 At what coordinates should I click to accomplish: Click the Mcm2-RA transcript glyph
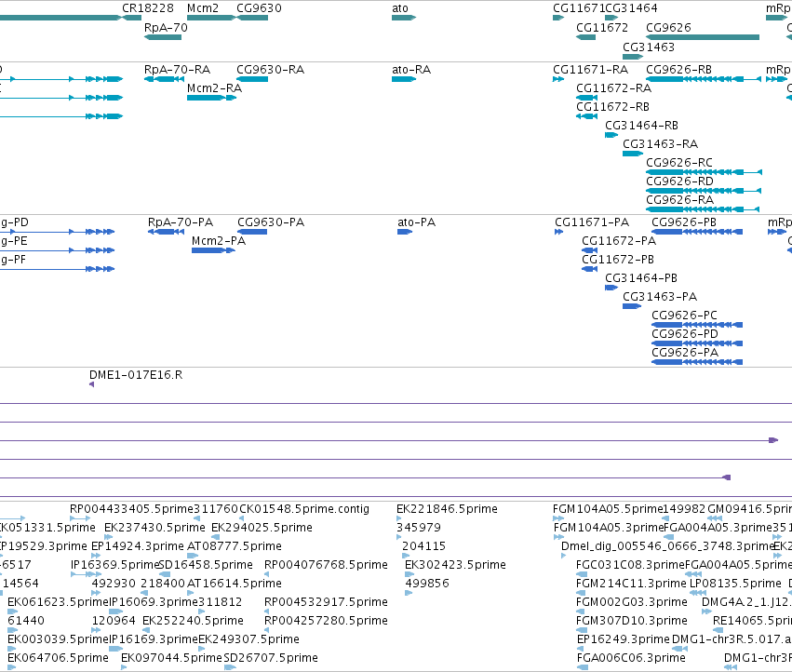click(211, 98)
